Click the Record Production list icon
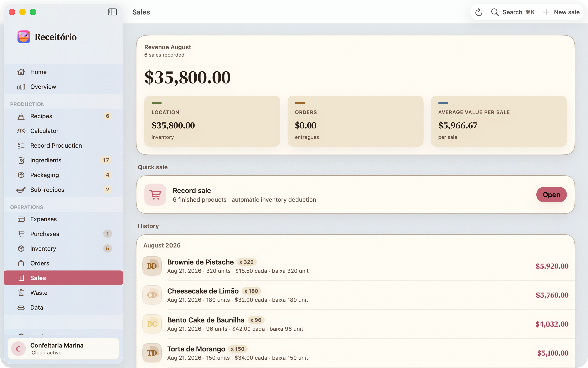 coord(21,146)
